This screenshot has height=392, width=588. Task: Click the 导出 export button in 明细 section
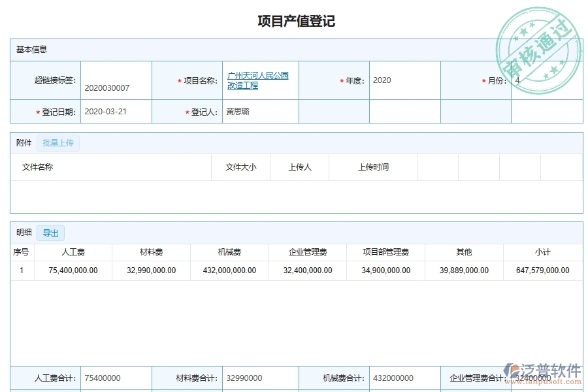(x=52, y=233)
